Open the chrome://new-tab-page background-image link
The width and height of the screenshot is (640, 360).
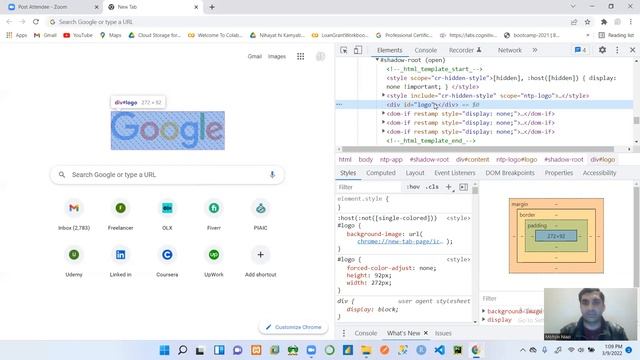(400, 242)
